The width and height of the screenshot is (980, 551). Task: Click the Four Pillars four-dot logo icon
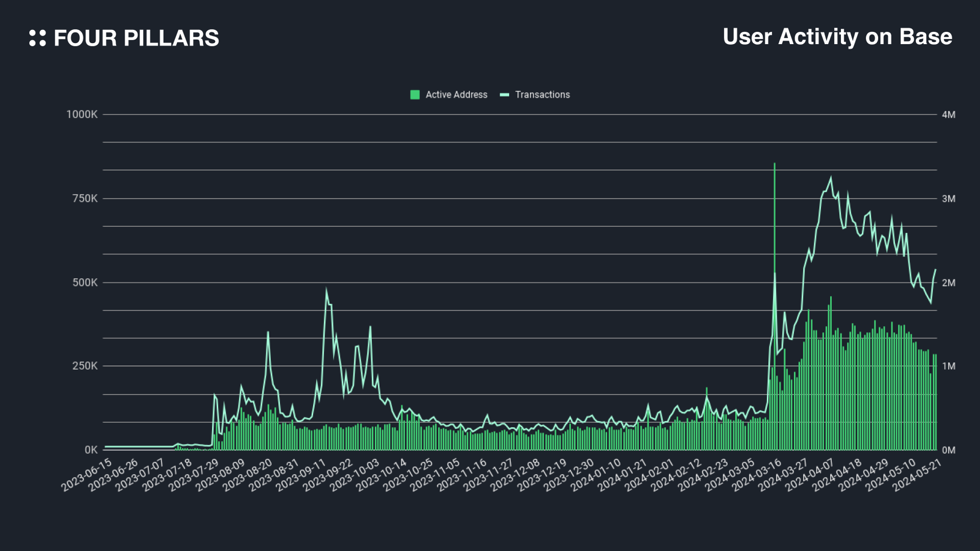38,38
